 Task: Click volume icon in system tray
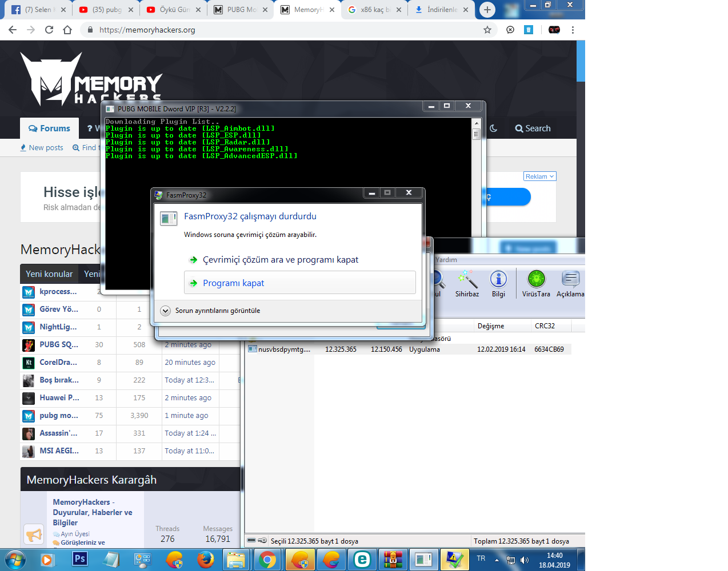525,560
